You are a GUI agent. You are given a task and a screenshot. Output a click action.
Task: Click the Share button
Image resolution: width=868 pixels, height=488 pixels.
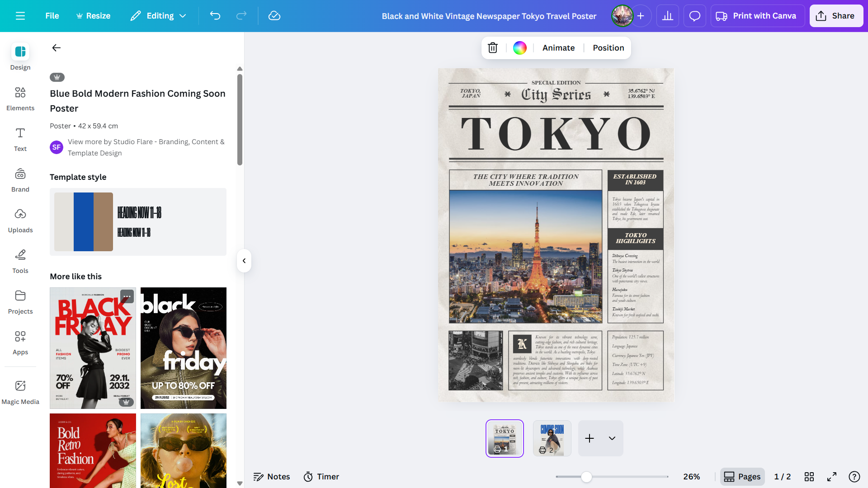point(836,16)
